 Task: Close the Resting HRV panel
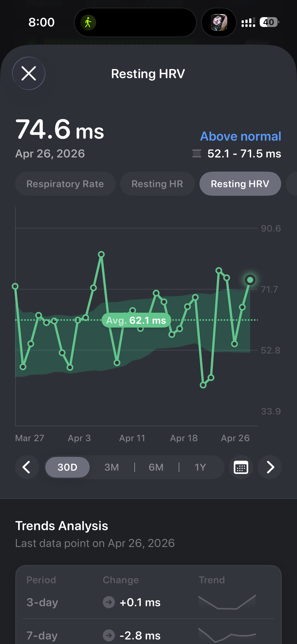pyautogui.click(x=29, y=73)
